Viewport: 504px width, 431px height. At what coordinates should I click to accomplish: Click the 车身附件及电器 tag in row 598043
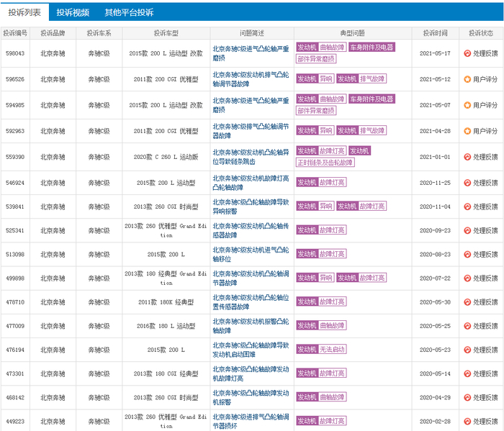pos(372,47)
